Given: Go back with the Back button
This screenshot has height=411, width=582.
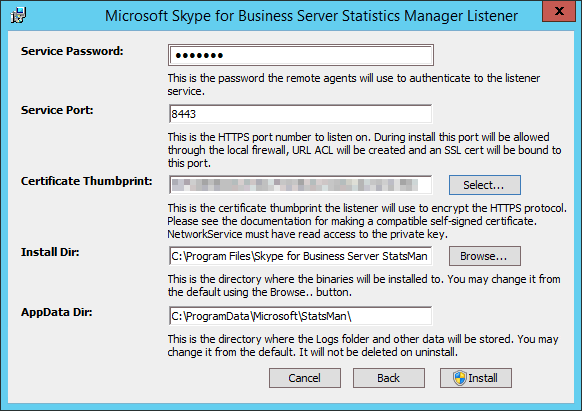Looking at the screenshot, I should [389, 378].
